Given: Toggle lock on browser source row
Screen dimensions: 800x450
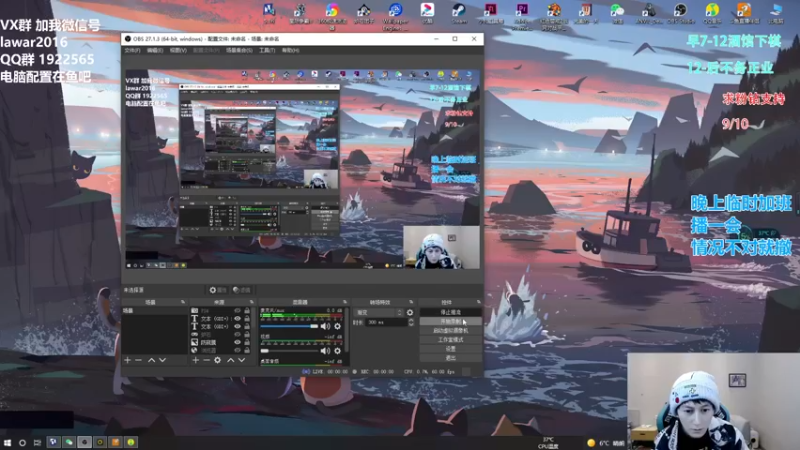Looking at the screenshot, I should pyautogui.click(x=247, y=350).
